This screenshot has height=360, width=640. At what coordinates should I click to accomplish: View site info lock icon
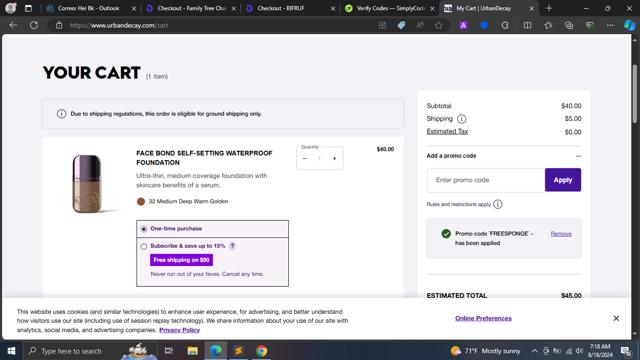pyautogui.click(x=59, y=25)
